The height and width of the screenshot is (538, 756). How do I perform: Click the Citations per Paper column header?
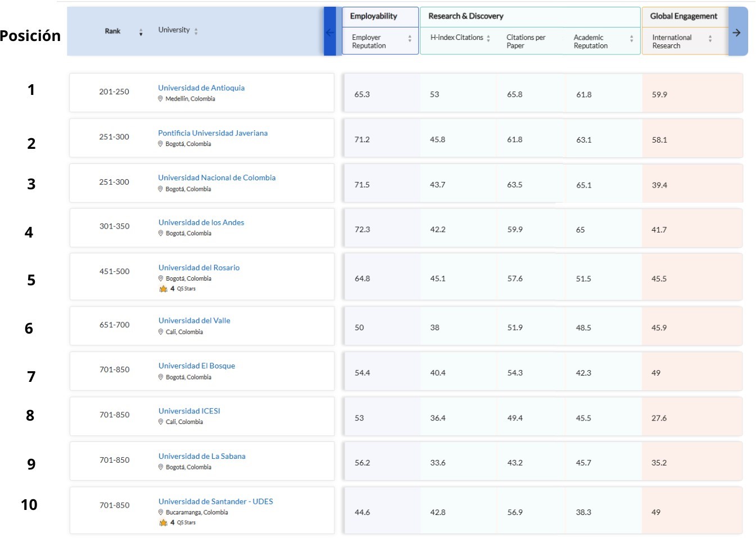[526, 42]
